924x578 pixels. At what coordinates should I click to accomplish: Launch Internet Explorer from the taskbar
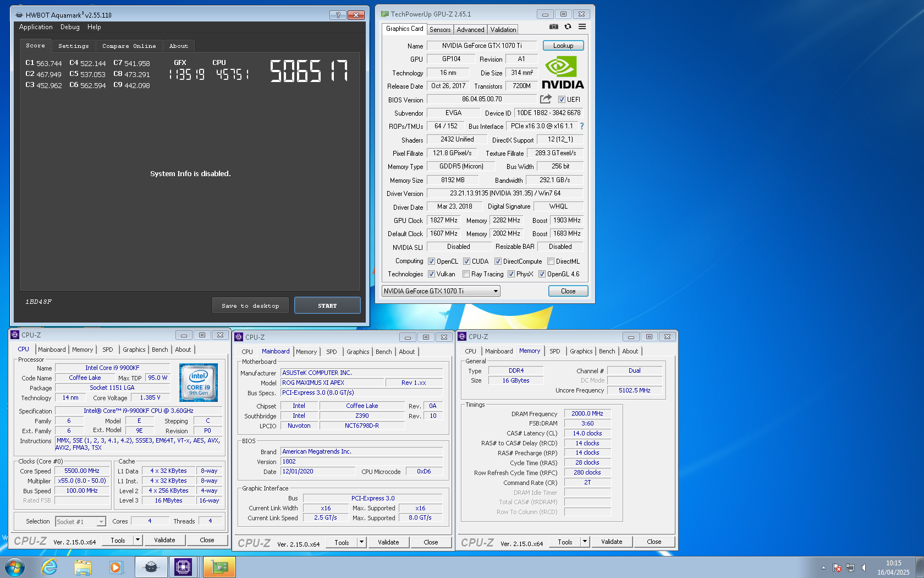pyautogui.click(x=50, y=567)
